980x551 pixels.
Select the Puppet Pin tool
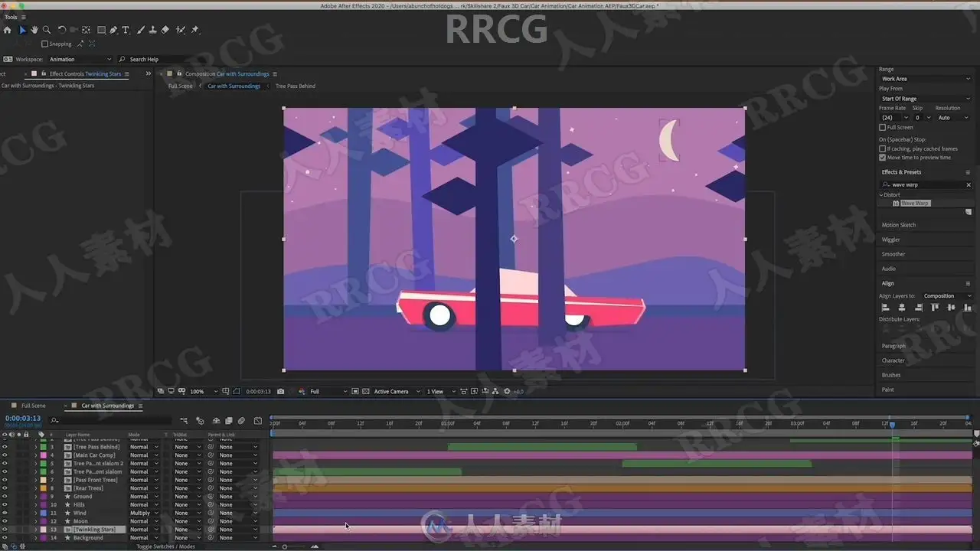pyautogui.click(x=195, y=30)
